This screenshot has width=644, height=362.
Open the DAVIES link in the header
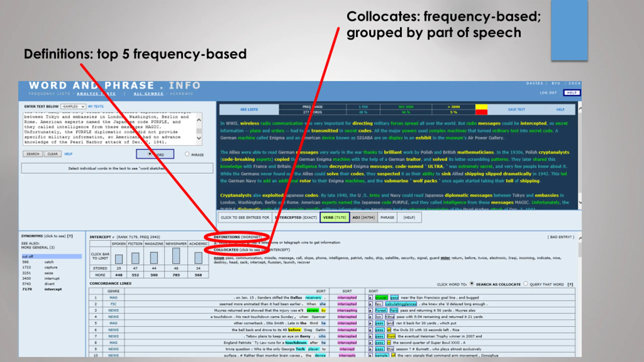[535, 83]
